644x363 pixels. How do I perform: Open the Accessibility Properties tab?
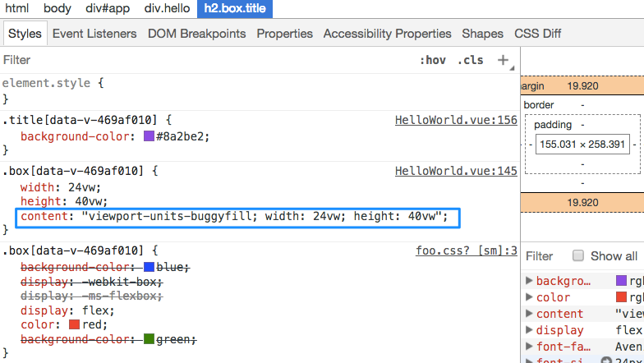click(x=388, y=34)
